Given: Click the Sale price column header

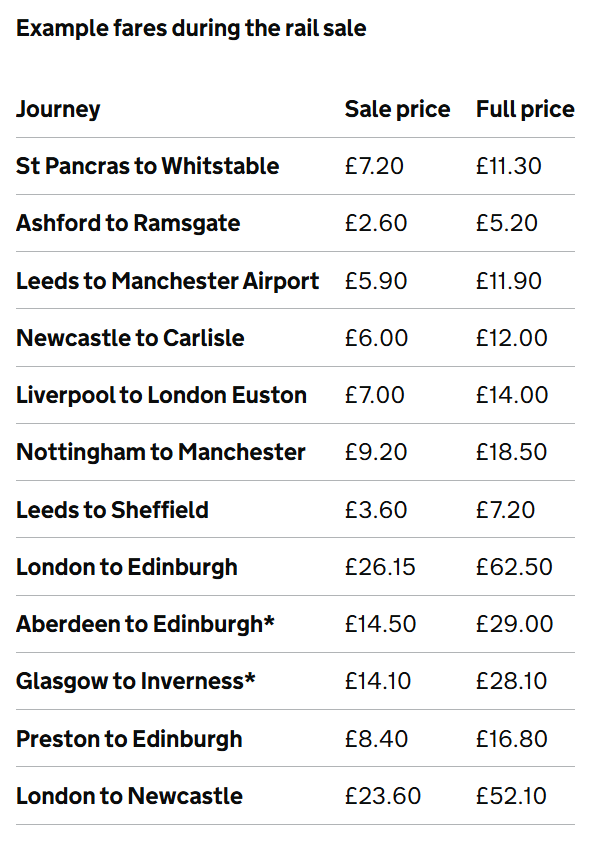Looking at the screenshot, I should pos(397,109).
